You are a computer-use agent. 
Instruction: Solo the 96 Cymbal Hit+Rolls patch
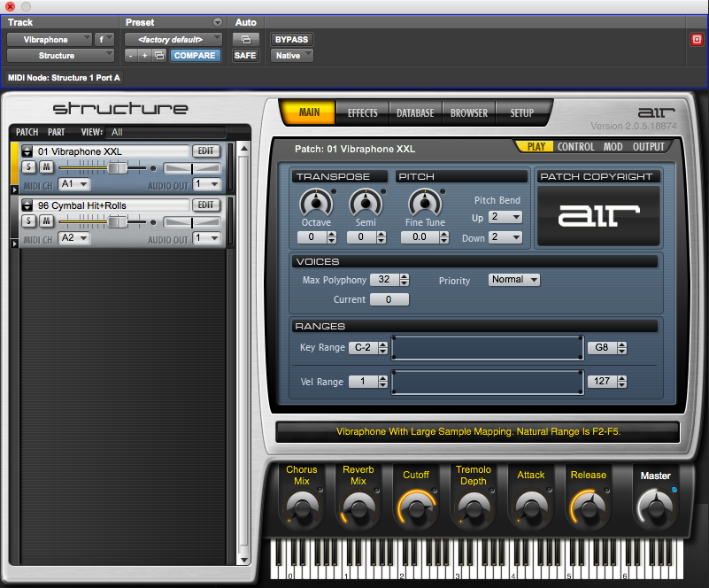[x=28, y=220]
